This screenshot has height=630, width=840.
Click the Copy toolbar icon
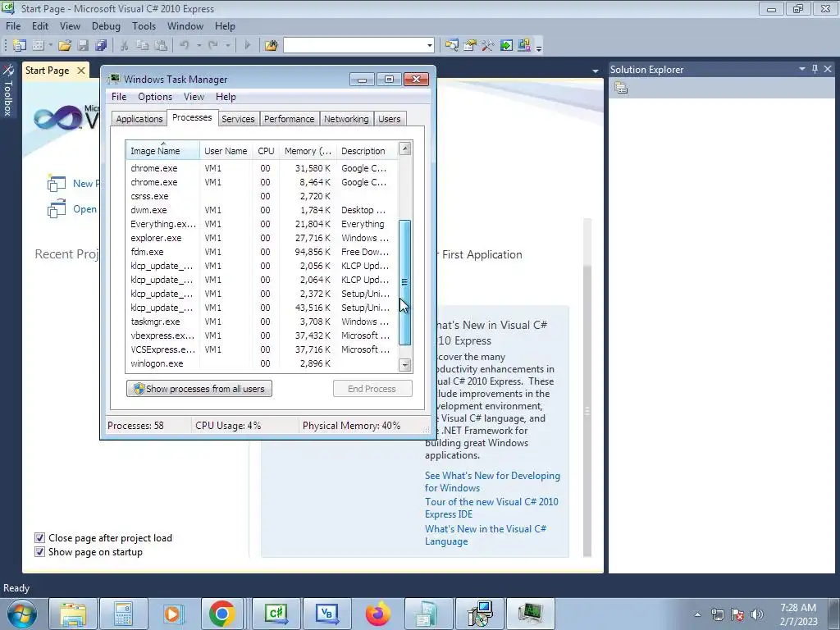(x=143, y=46)
